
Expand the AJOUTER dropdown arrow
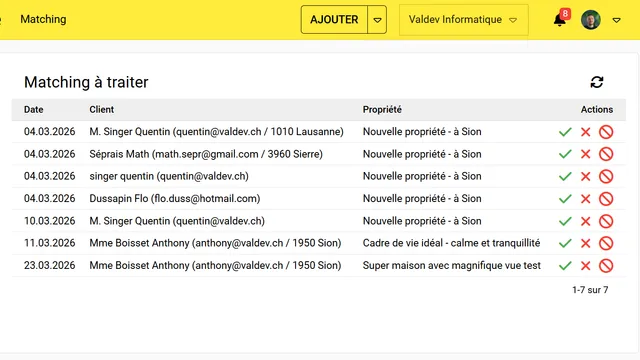(x=377, y=20)
